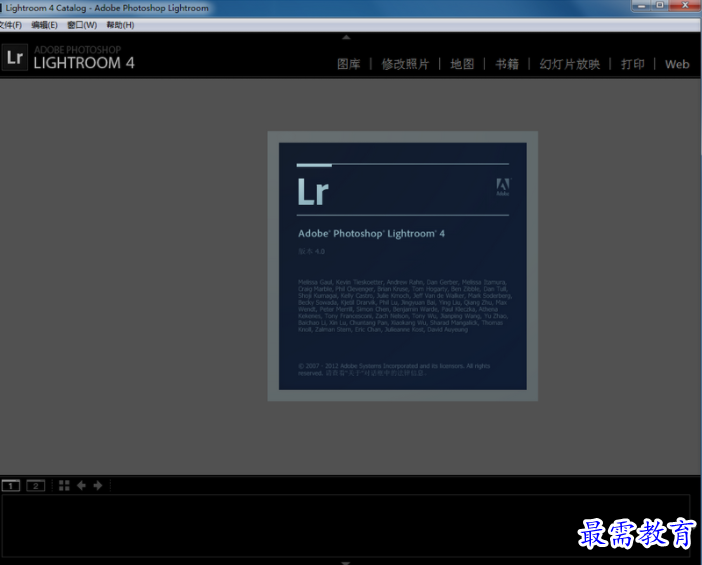Maximize the Lightroom window
Viewport: 702px width, 565px height.
[x=660, y=5]
